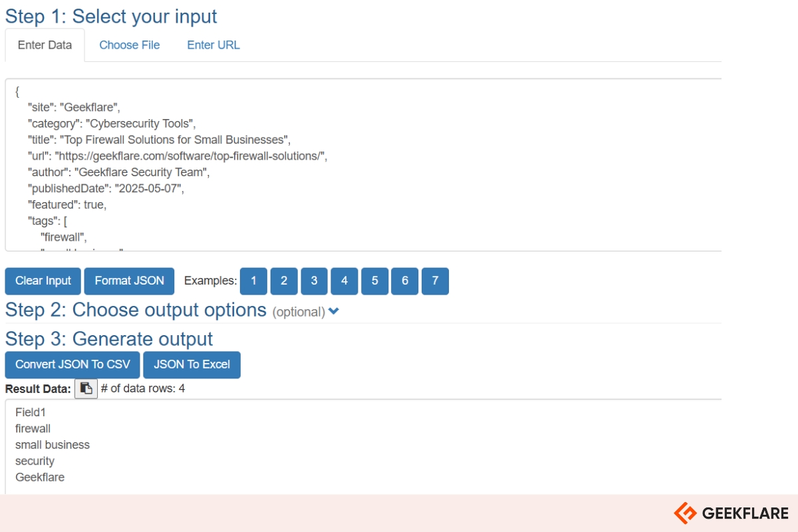Load example 3
Screen dimensions: 798x532
click(x=314, y=281)
